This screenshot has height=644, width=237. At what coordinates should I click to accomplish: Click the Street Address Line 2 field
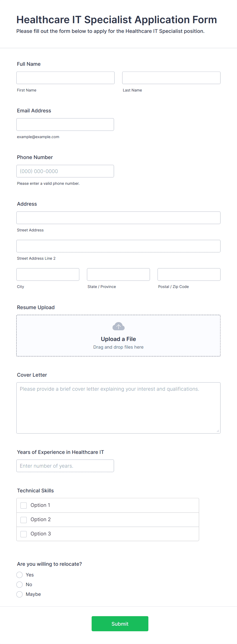[118, 246]
